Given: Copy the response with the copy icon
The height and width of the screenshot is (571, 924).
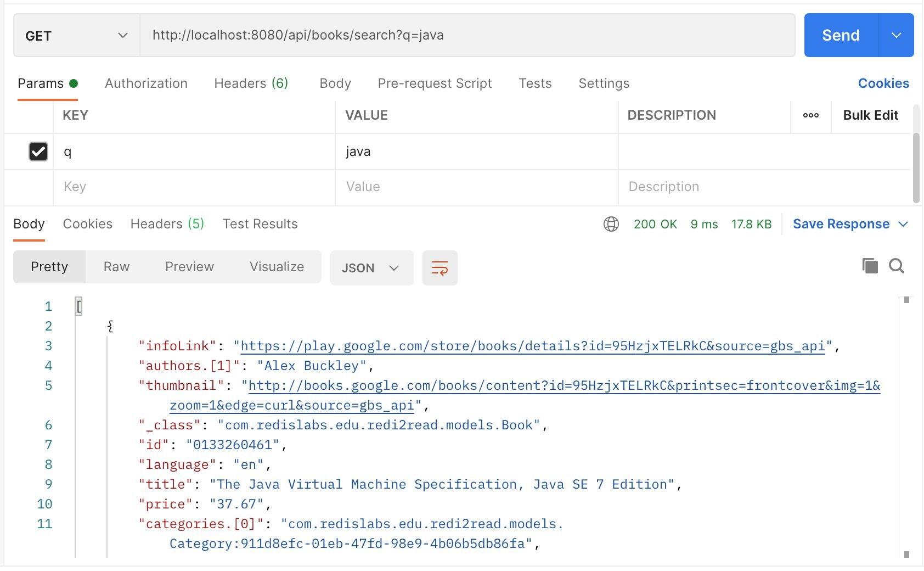Looking at the screenshot, I should (x=870, y=266).
